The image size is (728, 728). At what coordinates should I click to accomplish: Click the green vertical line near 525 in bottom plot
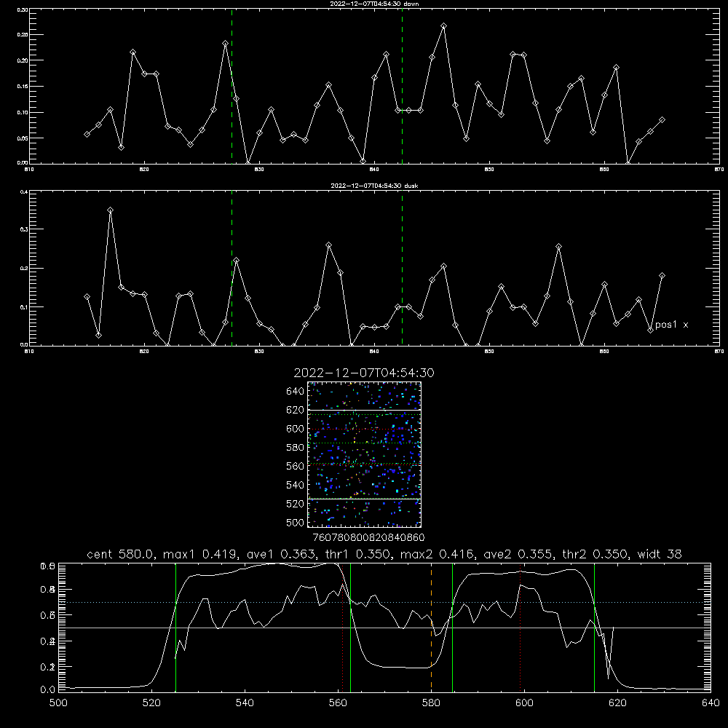(175, 627)
